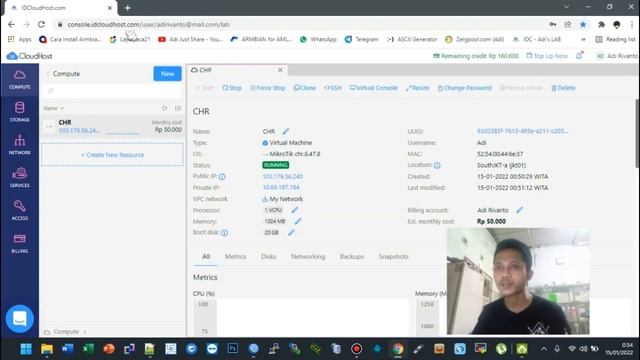The height and width of the screenshot is (360, 640).
Task: Edit the VM name pencil icon
Action: 286,131
